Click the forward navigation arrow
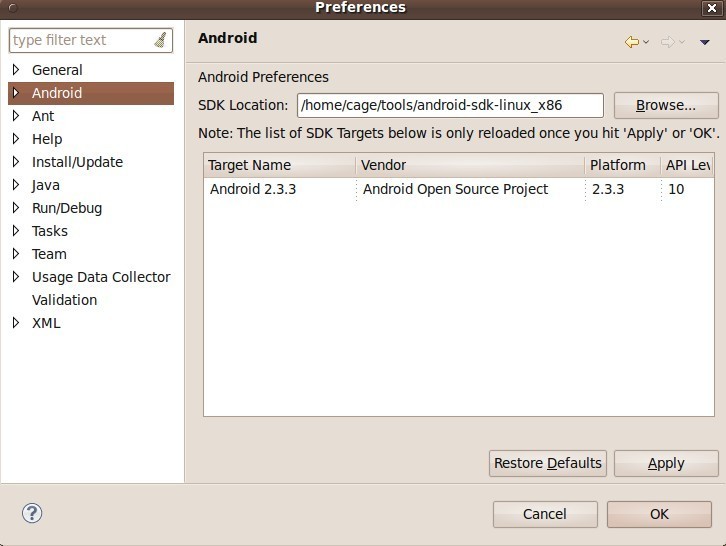 coord(668,42)
